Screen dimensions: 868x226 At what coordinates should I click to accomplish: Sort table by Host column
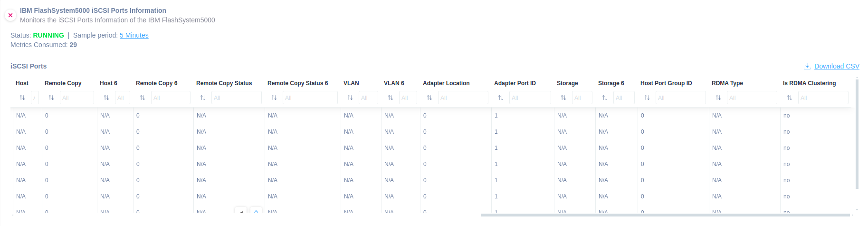click(x=22, y=98)
